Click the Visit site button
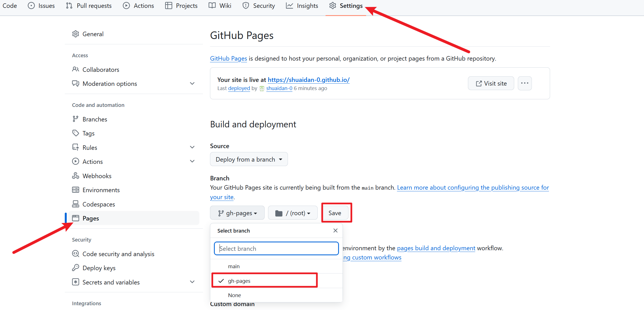This screenshot has height=310, width=644. pos(491,83)
